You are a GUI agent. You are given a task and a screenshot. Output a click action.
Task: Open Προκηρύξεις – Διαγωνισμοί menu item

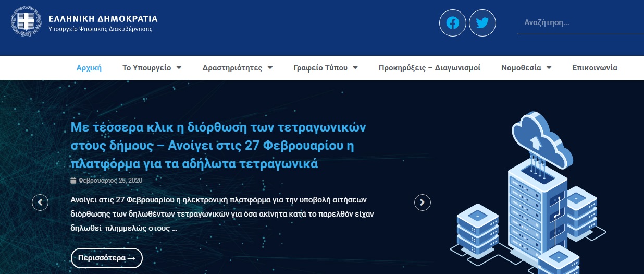point(429,68)
